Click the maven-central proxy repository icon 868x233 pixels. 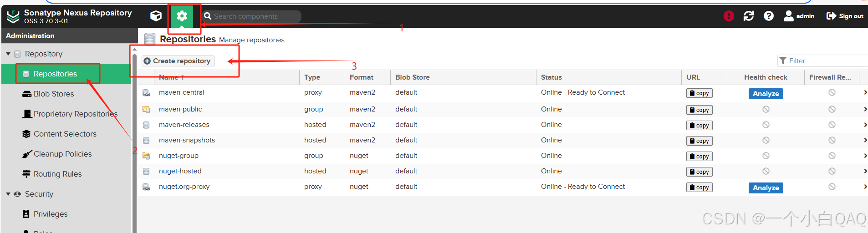tap(146, 93)
